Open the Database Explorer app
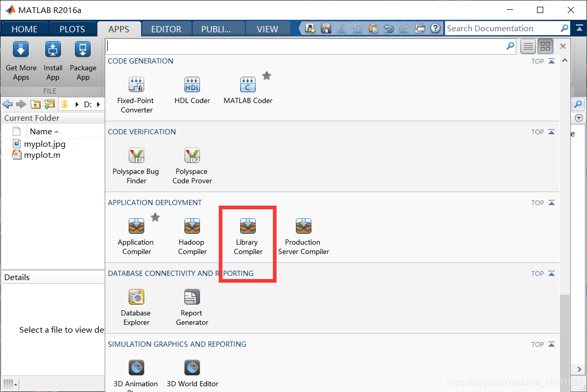This screenshot has height=392, width=587. click(x=136, y=307)
